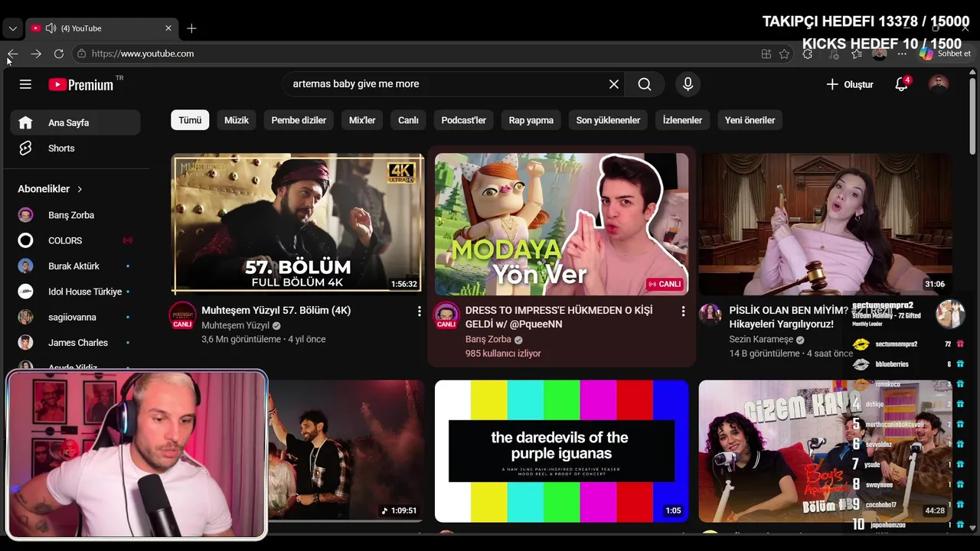Open the YouTube hamburger guide menu
This screenshot has height=551, width=980.
25,84
